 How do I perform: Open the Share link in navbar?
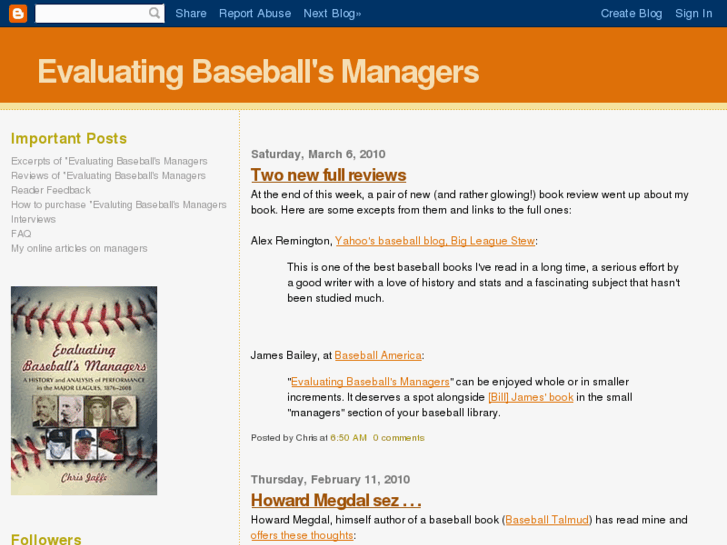(191, 13)
